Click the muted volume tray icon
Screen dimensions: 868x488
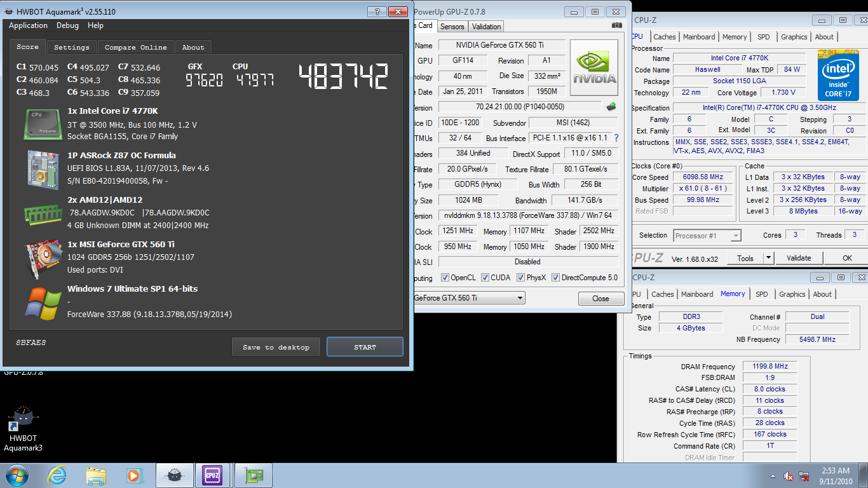pos(789,476)
